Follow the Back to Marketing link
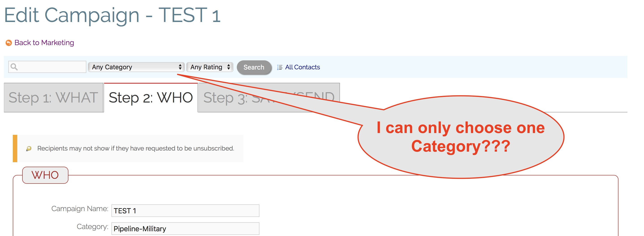 click(x=44, y=43)
